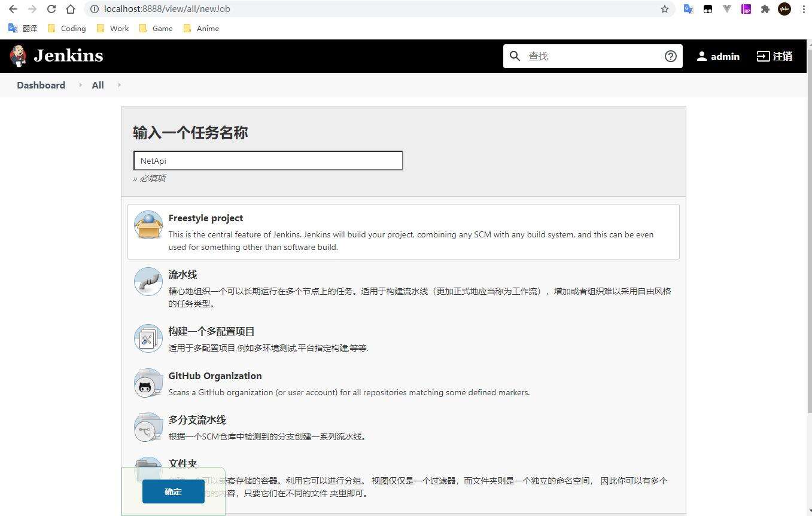Expand the Dashboard breadcrumb arrow
The height and width of the screenshot is (516, 812).
click(x=80, y=85)
